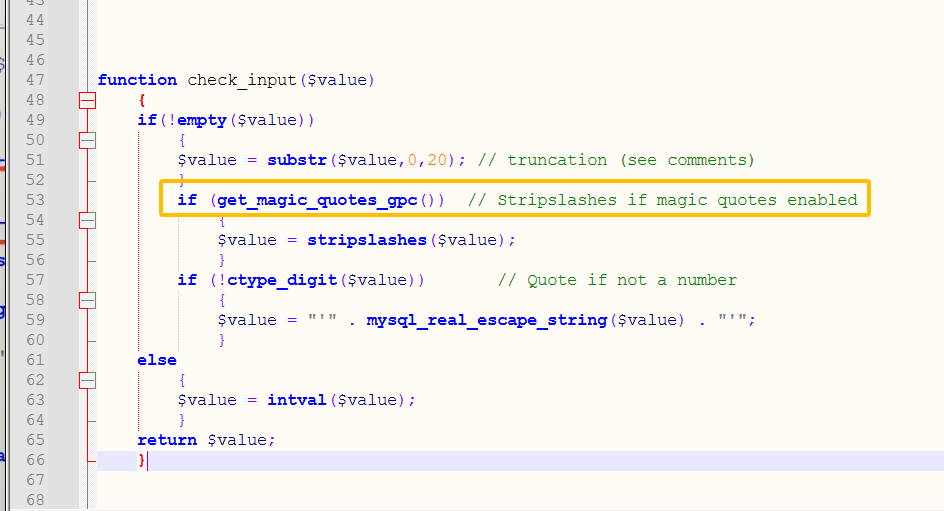Collapse the fold marker on line 62

87,380
